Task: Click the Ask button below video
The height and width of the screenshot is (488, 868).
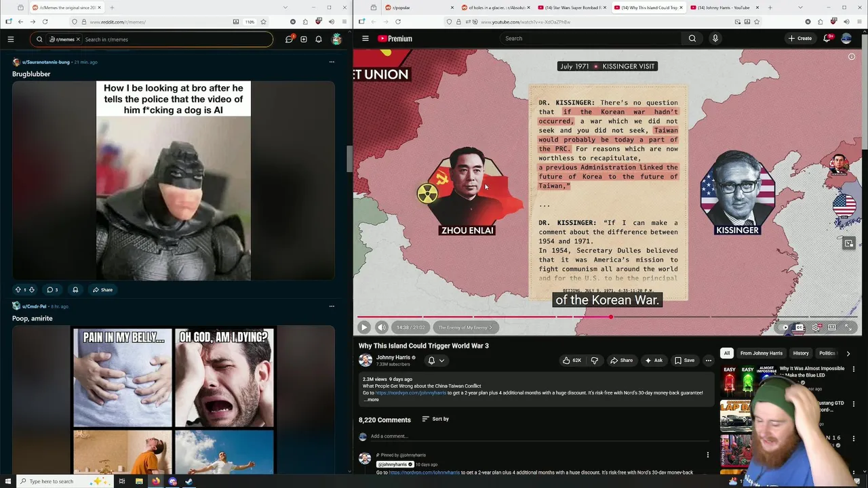Action: (x=654, y=361)
